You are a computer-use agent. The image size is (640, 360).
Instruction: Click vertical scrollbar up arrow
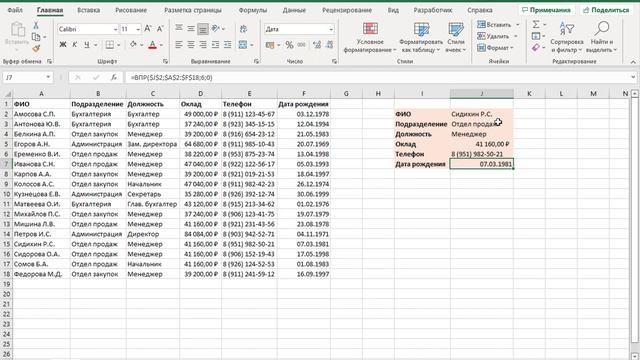tap(634, 94)
